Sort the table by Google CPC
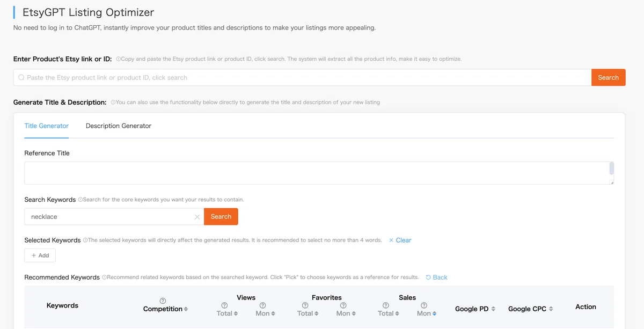The image size is (644, 329). [551, 309]
